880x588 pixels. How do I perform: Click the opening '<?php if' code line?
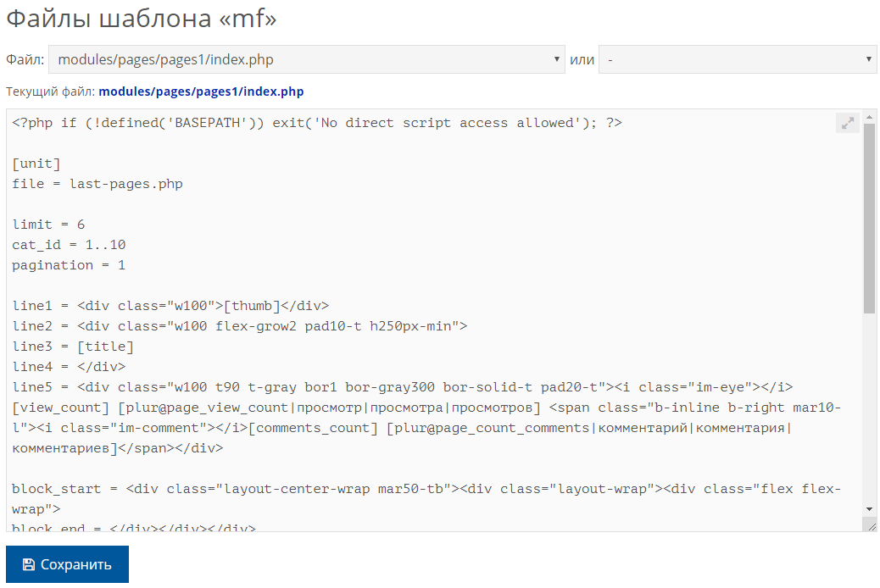(x=317, y=123)
